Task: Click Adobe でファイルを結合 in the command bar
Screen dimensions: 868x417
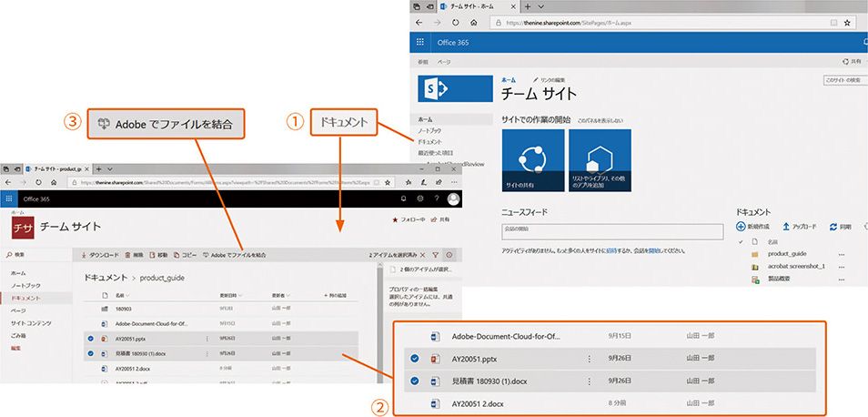Action: click(x=234, y=255)
